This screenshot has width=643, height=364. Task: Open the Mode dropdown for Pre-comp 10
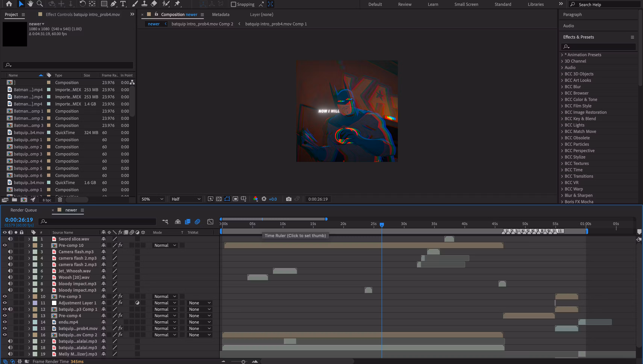[x=165, y=245]
